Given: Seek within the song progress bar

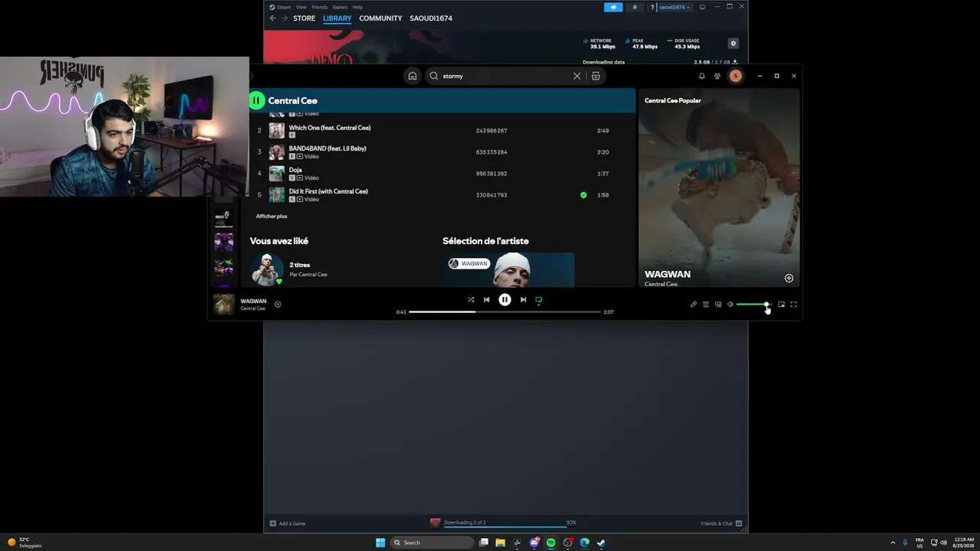Looking at the screenshot, I should 505,312.
